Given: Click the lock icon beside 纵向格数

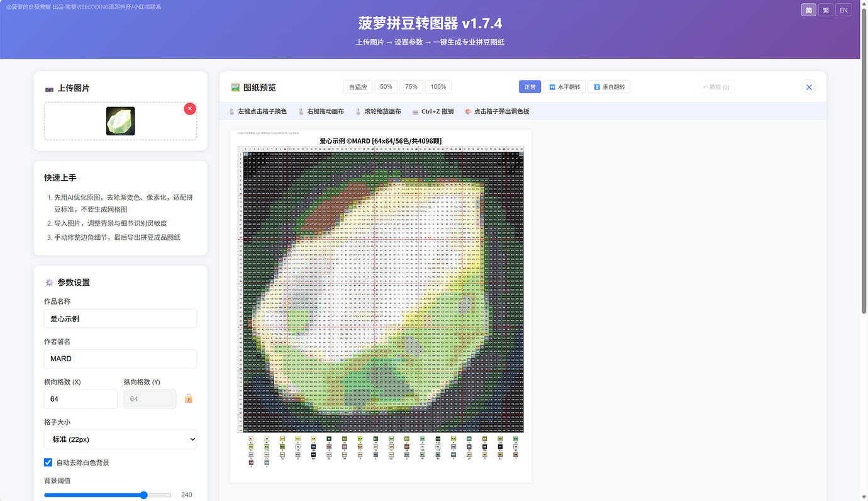Looking at the screenshot, I should [189, 398].
